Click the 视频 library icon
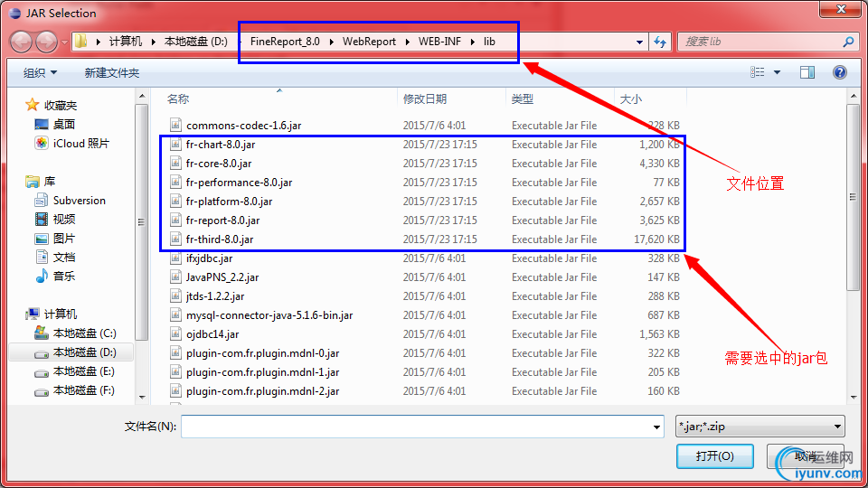The width and height of the screenshot is (868, 488). pyautogui.click(x=42, y=219)
